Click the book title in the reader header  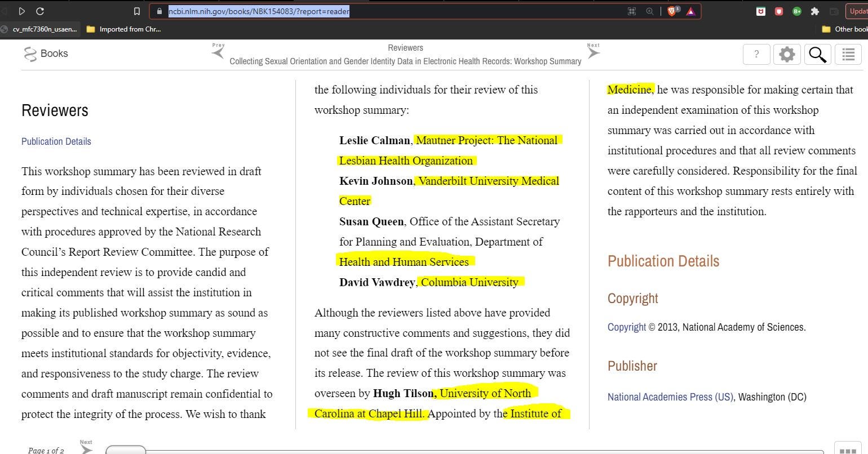405,61
